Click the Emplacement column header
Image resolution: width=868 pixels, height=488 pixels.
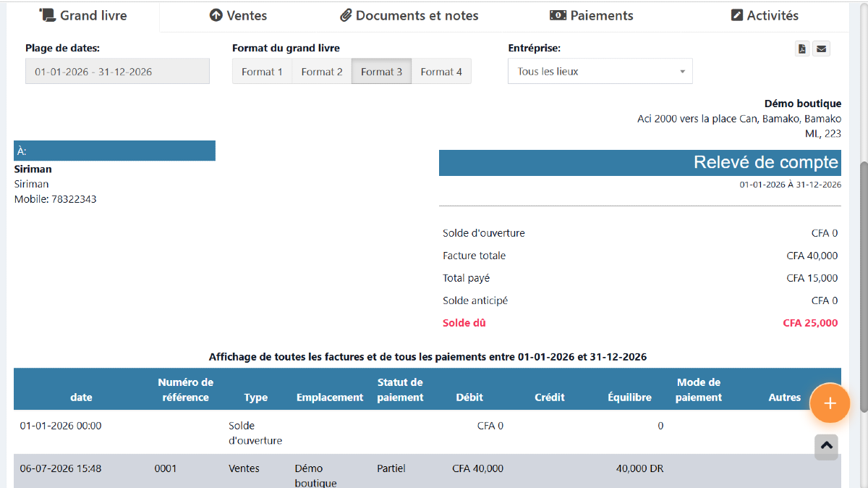[330, 397]
